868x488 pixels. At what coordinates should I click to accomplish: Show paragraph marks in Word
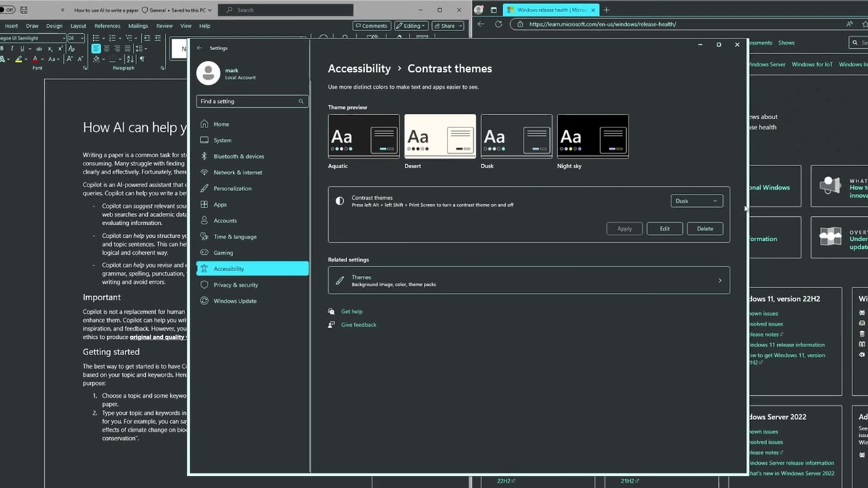tap(142, 59)
